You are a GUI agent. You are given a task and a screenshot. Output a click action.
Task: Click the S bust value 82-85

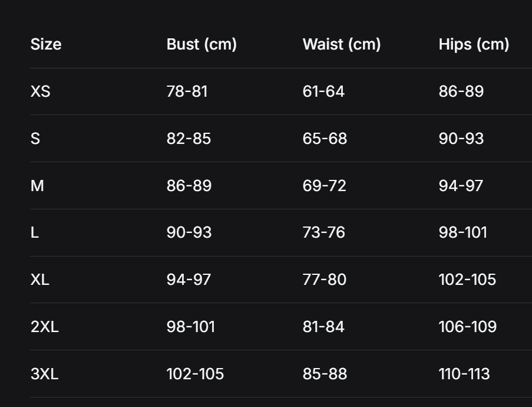pos(189,139)
